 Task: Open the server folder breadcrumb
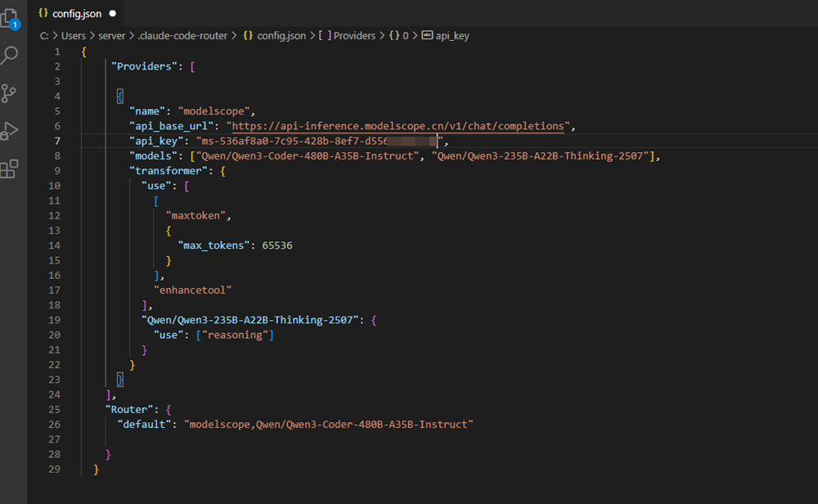[x=111, y=35]
